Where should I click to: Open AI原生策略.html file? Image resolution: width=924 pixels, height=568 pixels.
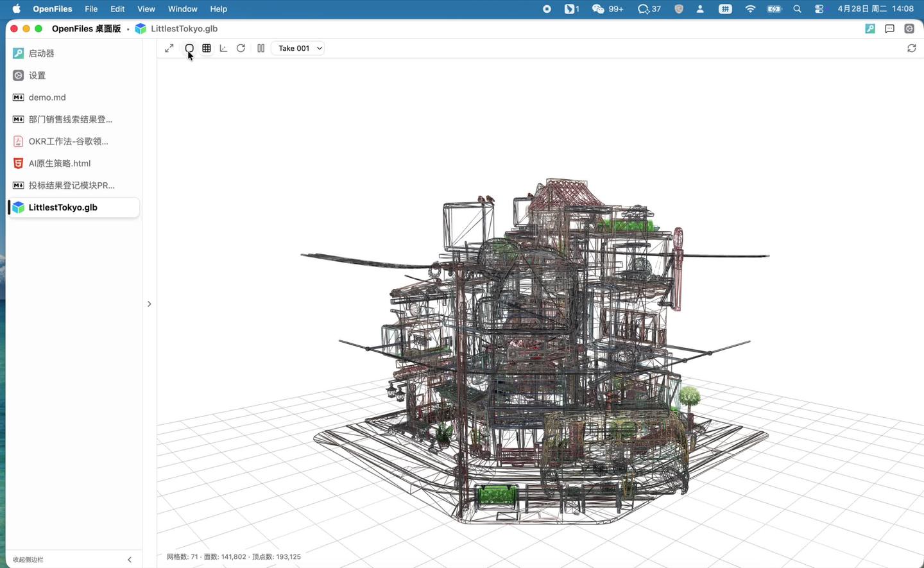(73, 163)
